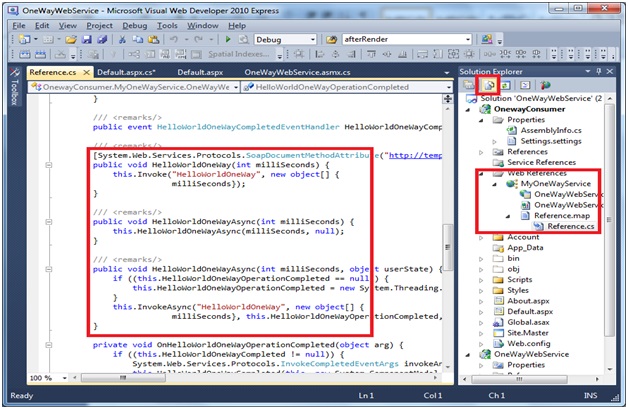Collapse the MyOneWayService node
628x409 pixels.
(495, 184)
